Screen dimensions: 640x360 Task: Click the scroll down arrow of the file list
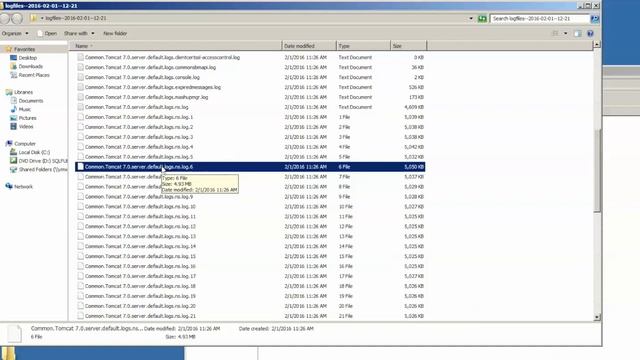coord(597,317)
